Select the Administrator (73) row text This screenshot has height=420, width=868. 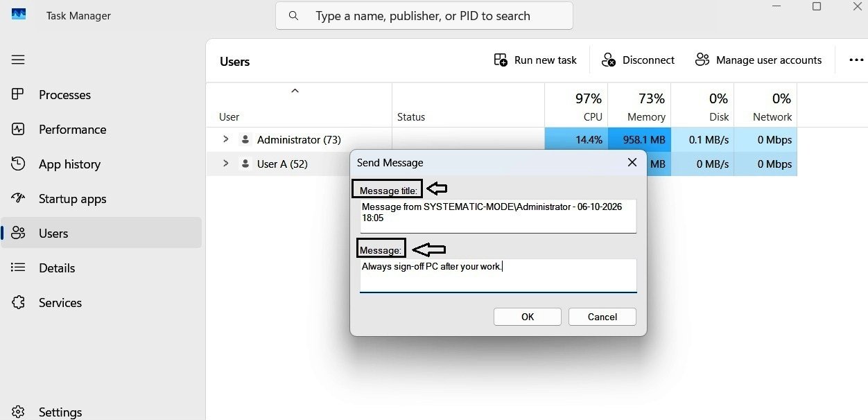(x=299, y=140)
